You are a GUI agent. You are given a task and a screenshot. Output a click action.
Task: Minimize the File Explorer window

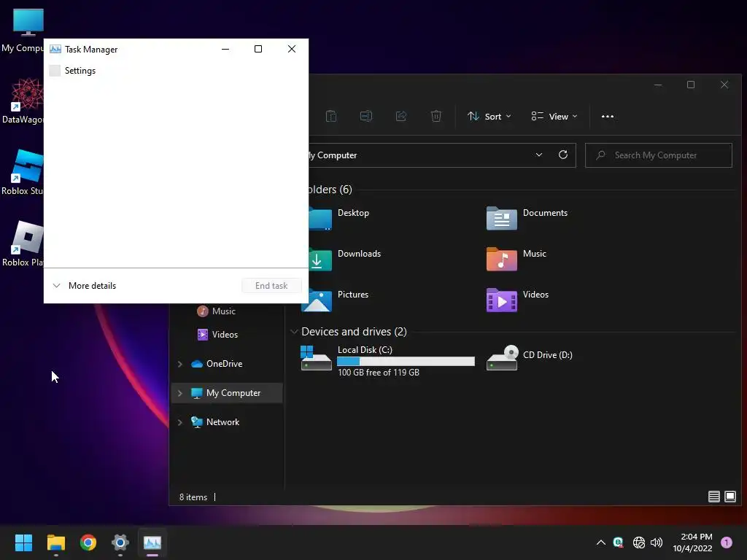pos(658,85)
